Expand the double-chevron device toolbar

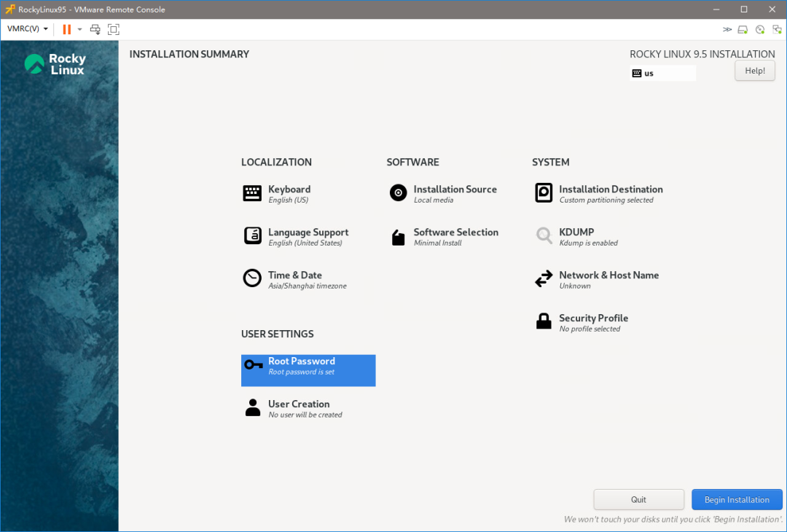[727, 30]
